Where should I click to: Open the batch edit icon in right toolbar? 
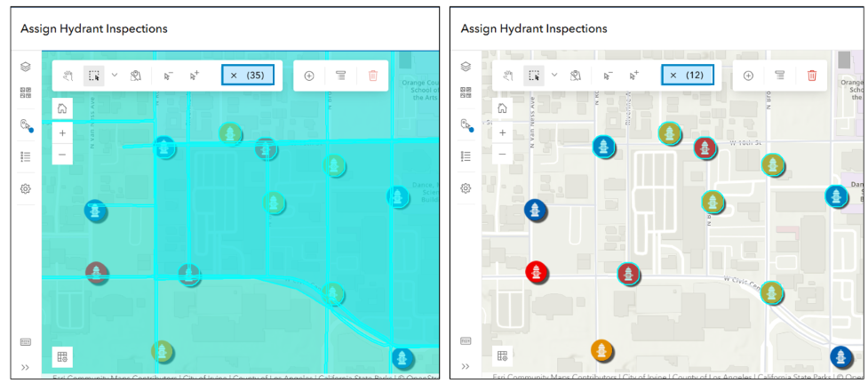(779, 76)
